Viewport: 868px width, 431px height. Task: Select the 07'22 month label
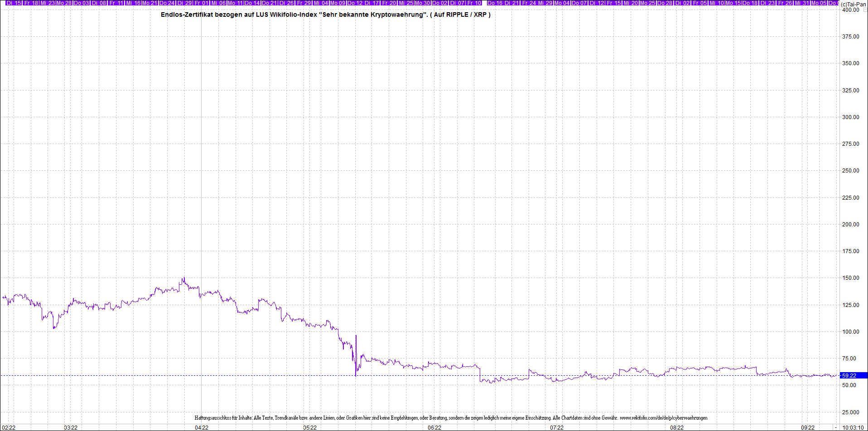point(557,427)
